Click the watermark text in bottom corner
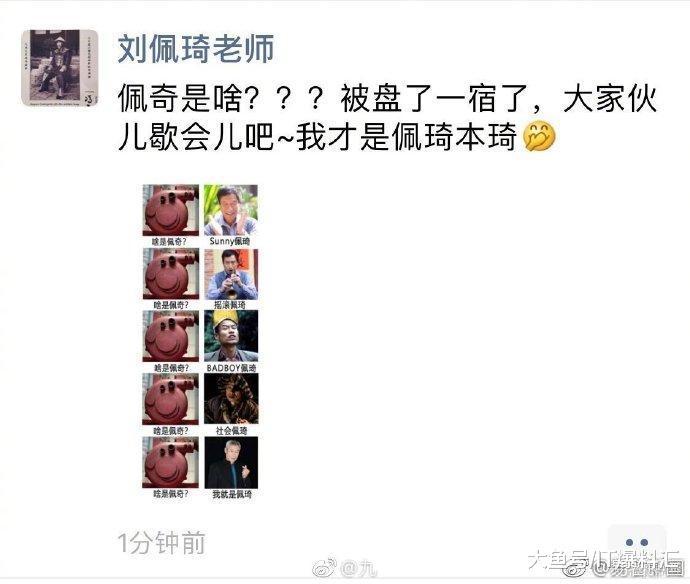Image resolution: width=690 pixels, height=584 pixels. tap(606, 560)
